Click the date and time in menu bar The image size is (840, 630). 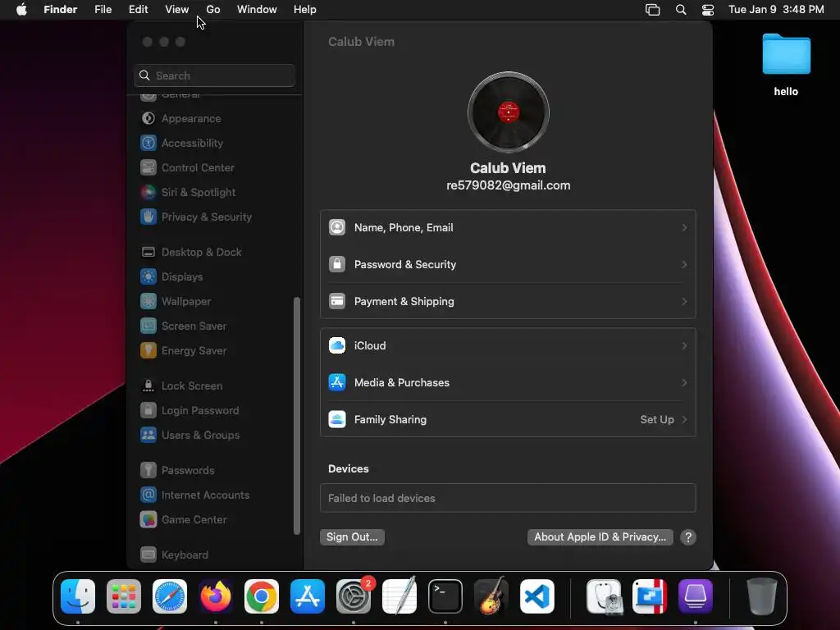(776, 10)
